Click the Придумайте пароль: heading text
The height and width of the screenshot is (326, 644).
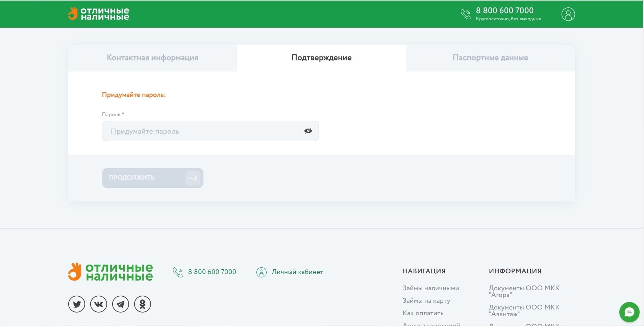134,95
